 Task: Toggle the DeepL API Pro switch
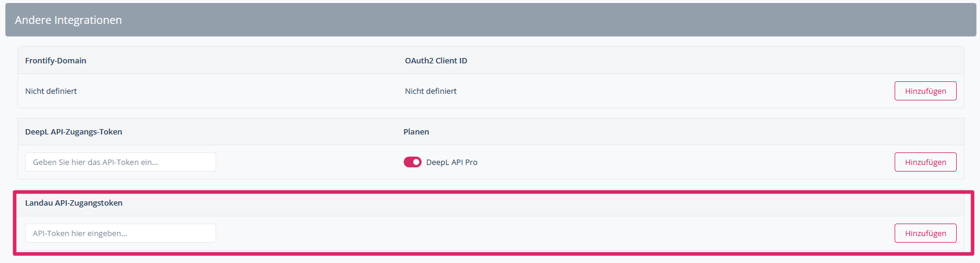[412, 162]
